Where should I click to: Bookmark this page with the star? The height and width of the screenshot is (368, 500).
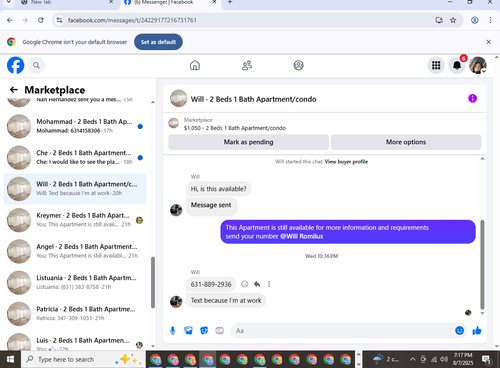(453, 20)
